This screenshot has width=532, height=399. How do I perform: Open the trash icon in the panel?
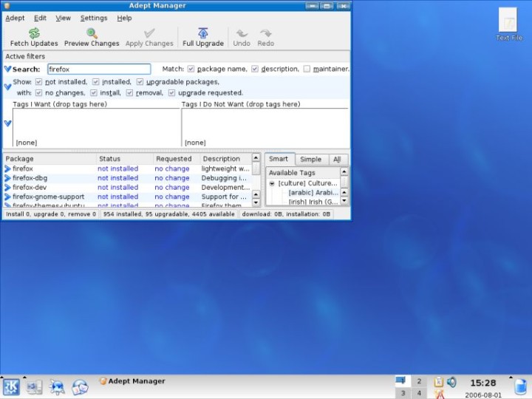(520, 386)
